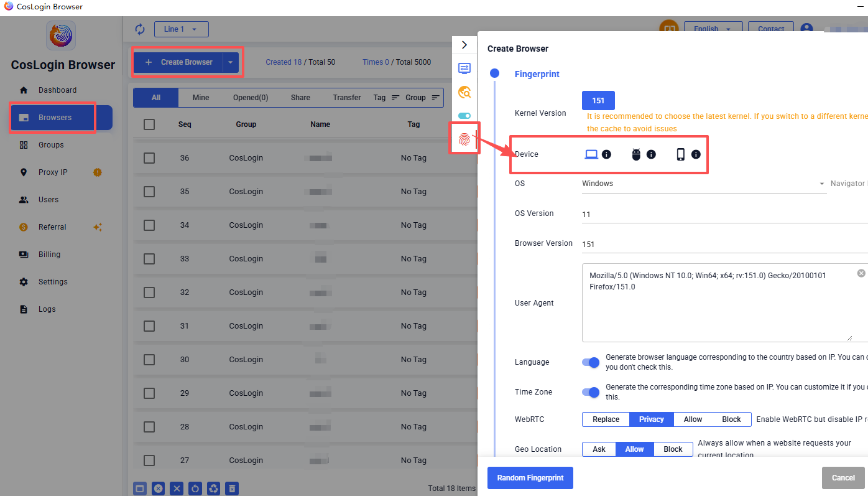Click the Browser Version input field

coord(725,244)
